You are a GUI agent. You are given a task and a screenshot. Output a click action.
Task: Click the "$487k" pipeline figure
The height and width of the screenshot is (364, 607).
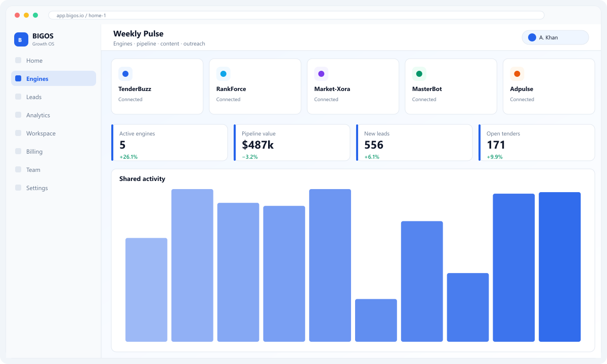[258, 145]
